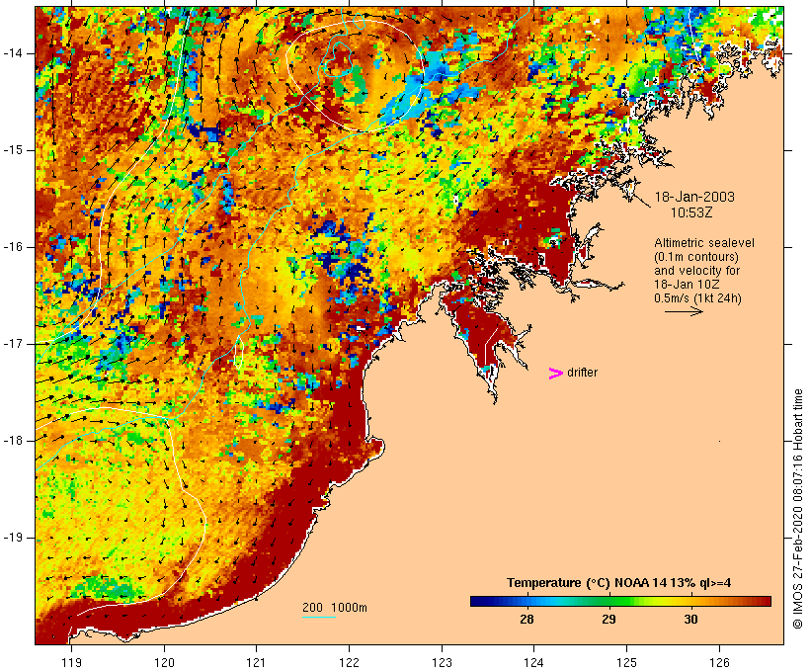Click the '(0.1m contours)' text line

[x=696, y=257]
